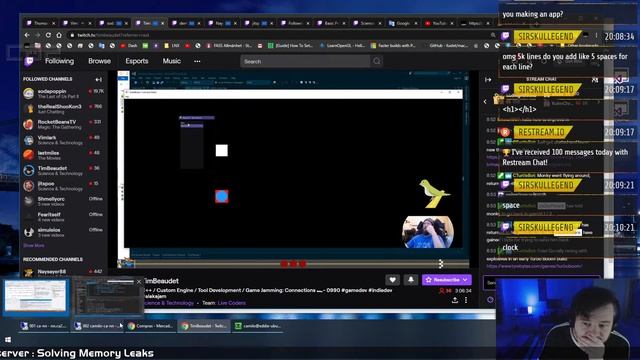Click the green bird overlay in stream
Image resolution: width=640 pixels, height=360 pixels.
pyautogui.click(x=433, y=193)
